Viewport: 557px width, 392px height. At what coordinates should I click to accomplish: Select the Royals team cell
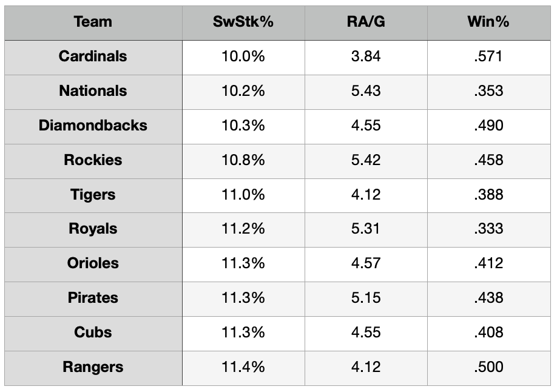93,229
